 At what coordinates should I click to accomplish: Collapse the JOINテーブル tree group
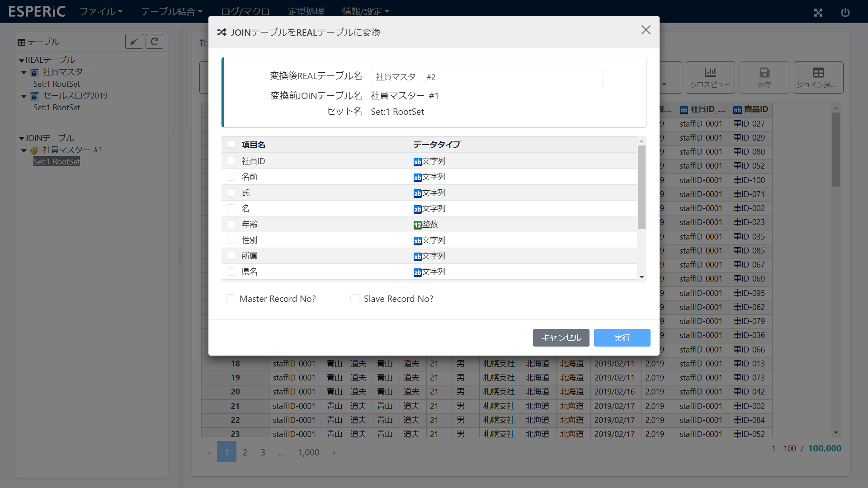point(21,138)
